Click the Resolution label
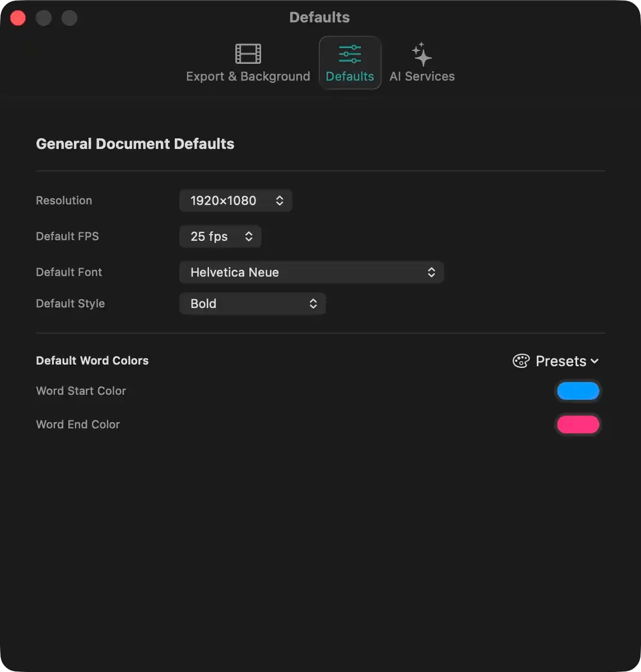 tap(64, 200)
